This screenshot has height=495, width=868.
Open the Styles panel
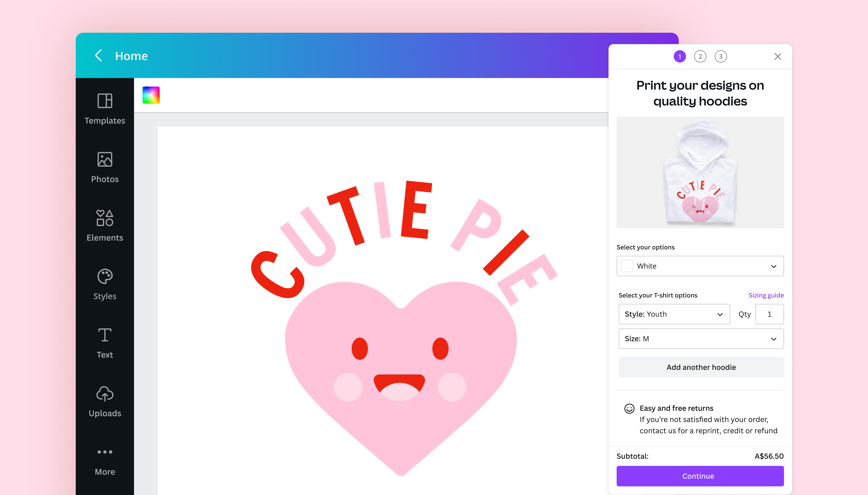104,283
